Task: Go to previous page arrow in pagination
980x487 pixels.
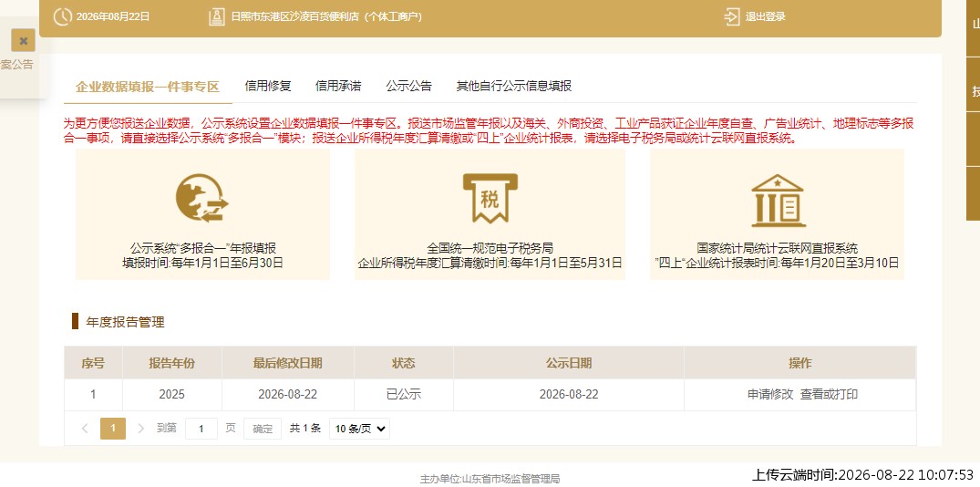Action: (85, 429)
